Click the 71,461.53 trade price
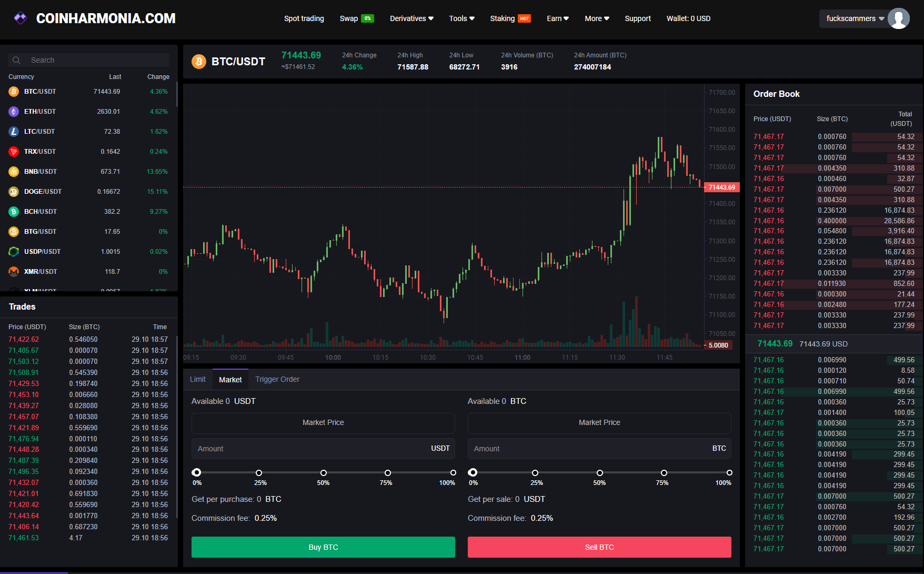This screenshot has width=924, height=574. coord(24,538)
